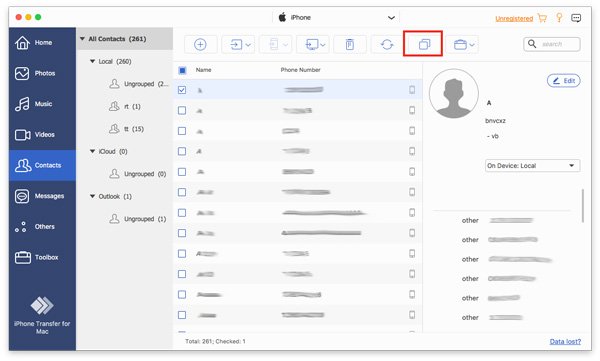The image size is (600, 361).
Task: Check the eighth contact row checkbox
Action: tap(182, 233)
